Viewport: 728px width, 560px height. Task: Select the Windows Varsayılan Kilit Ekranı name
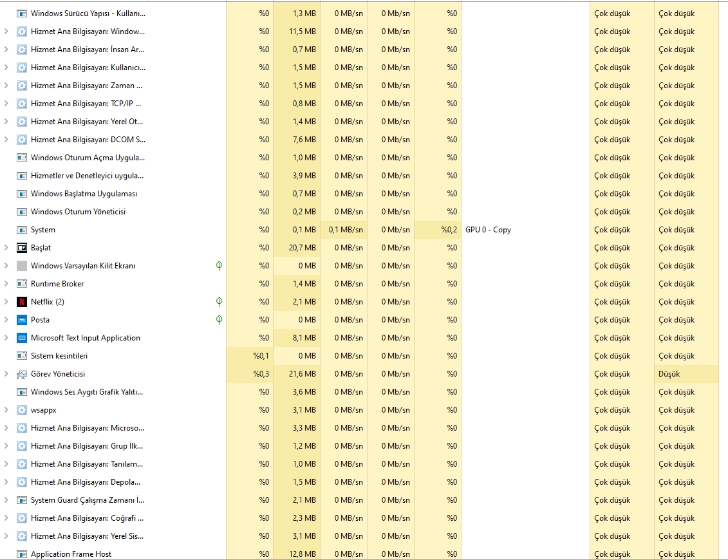83,266
